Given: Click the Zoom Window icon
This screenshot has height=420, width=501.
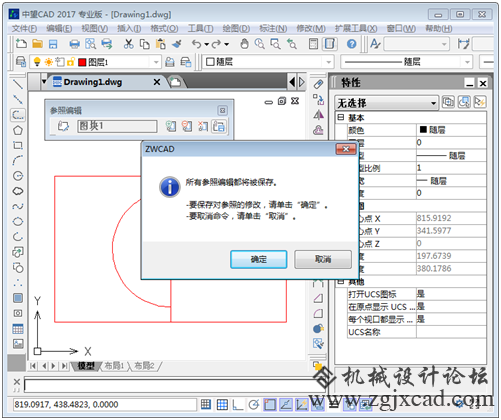Looking at the screenshot, I should pyautogui.click(x=276, y=44).
